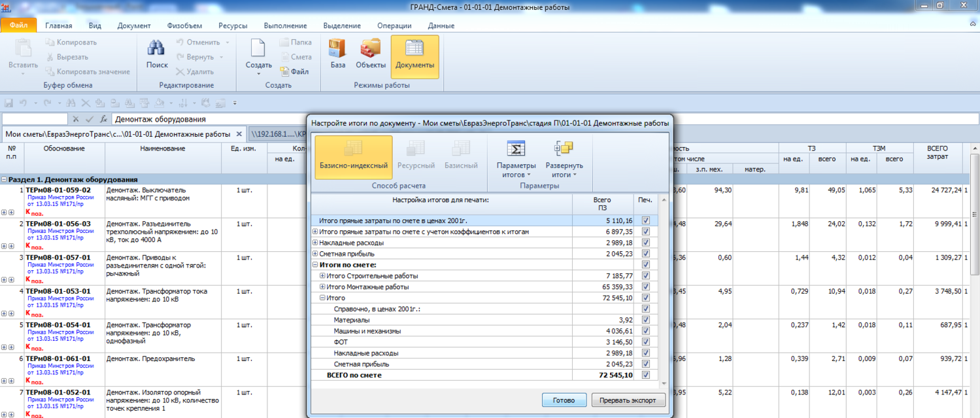
Task: Toggle print checkbox for Материалы row
Action: click(646, 320)
